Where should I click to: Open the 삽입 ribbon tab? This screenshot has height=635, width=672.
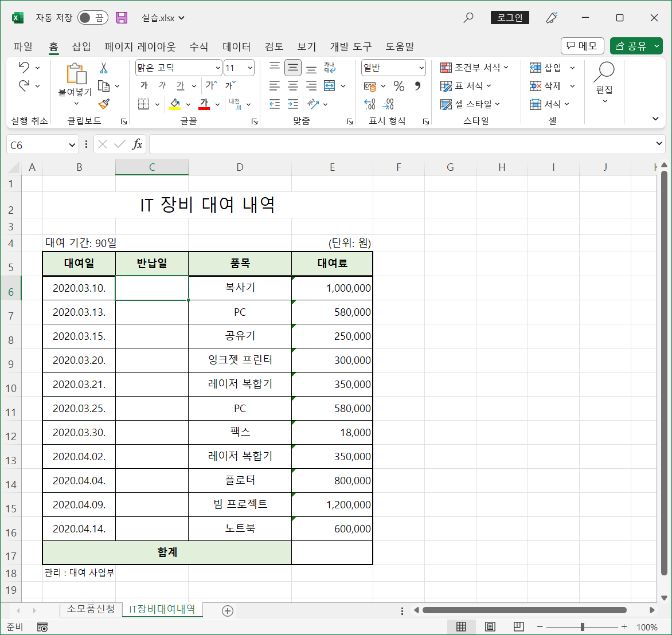coord(81,46)
